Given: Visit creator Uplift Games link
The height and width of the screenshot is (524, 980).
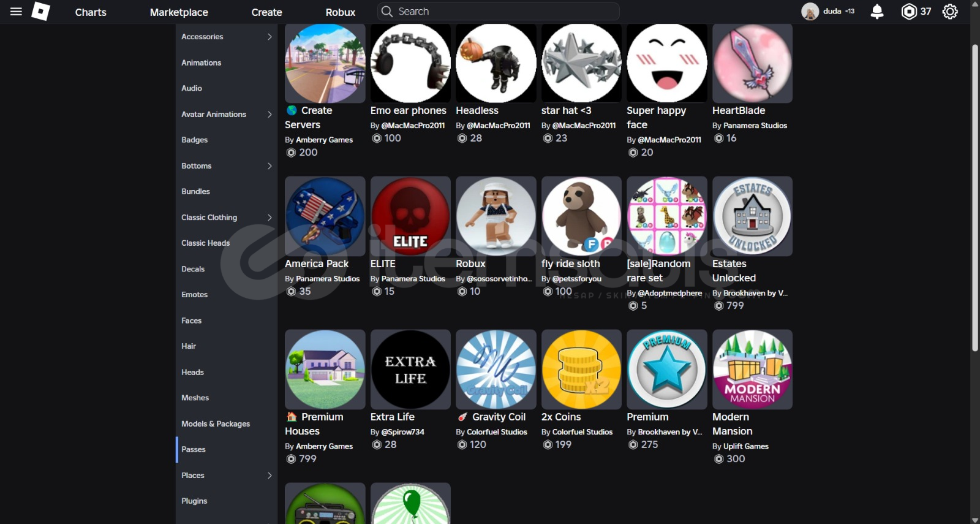Looking at the screenshot, I should tap(746, 446).
